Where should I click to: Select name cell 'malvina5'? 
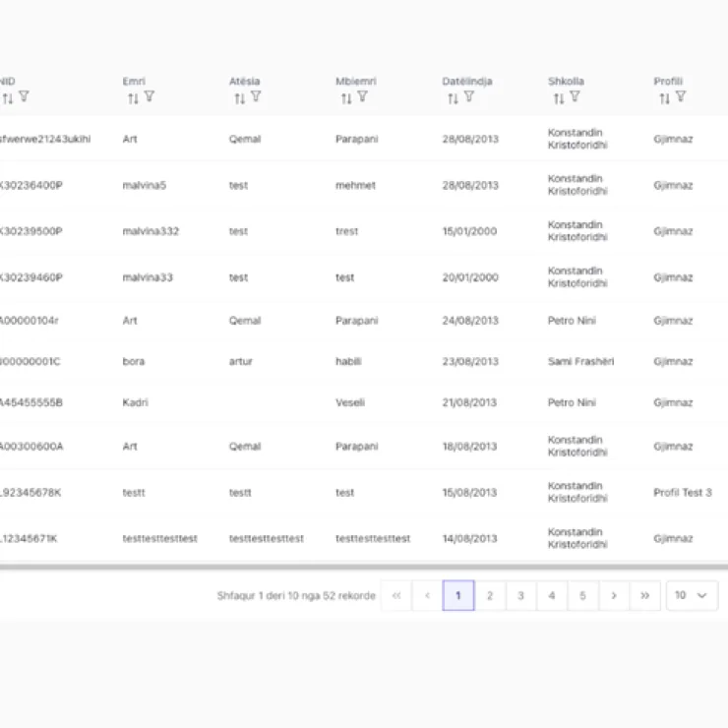[x=145, y=185]
